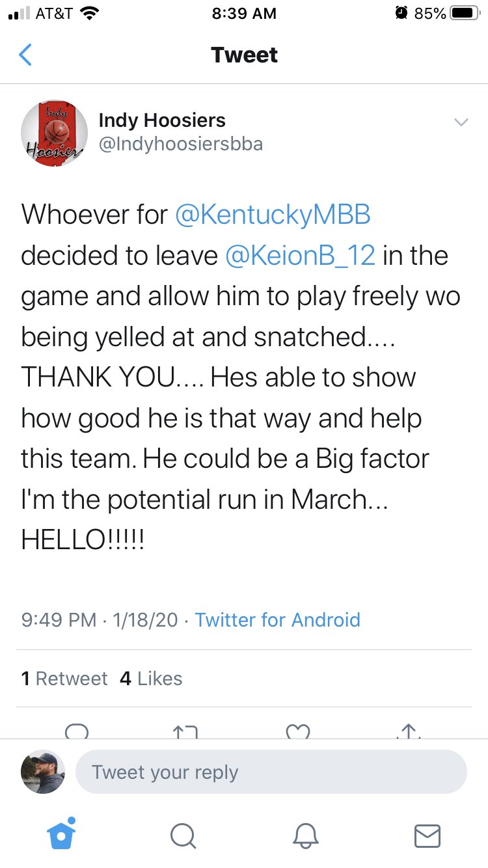Viewport: 488px width, 868px height.
Task: Open the Twitter for Android link
Action: tap(277, 619)
